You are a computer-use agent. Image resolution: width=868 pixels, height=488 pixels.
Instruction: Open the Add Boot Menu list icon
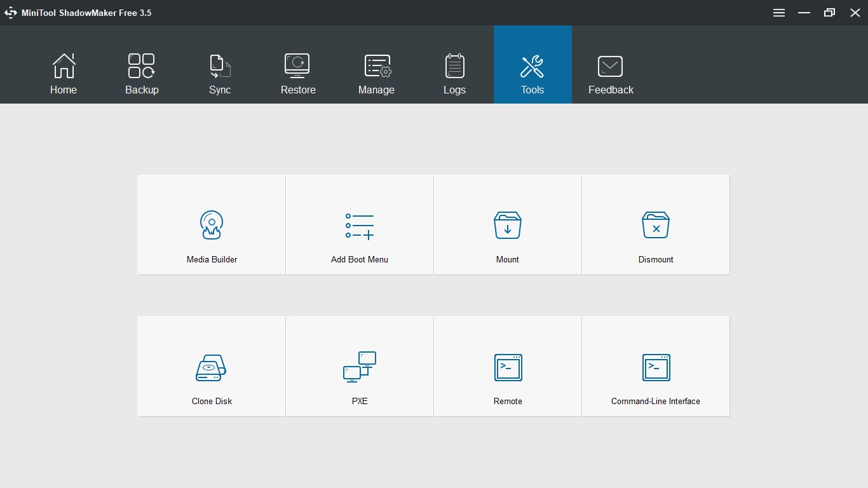pos(360,226)
